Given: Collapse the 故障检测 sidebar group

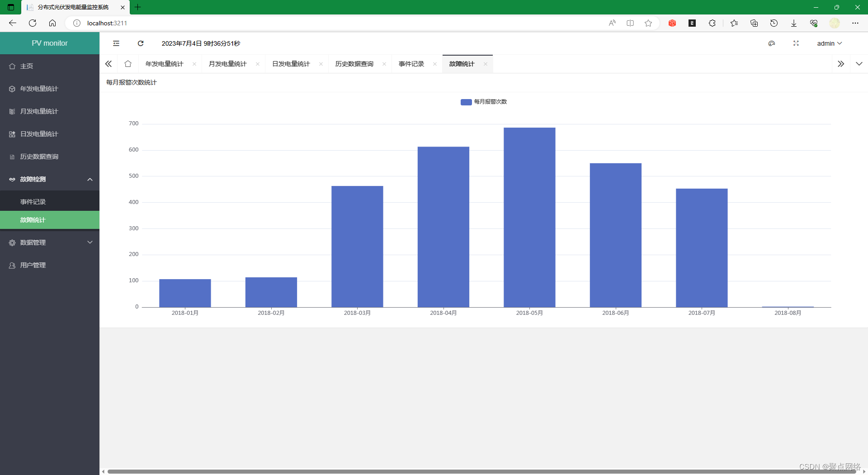Looking at the screenshot, I should (50, 179).
